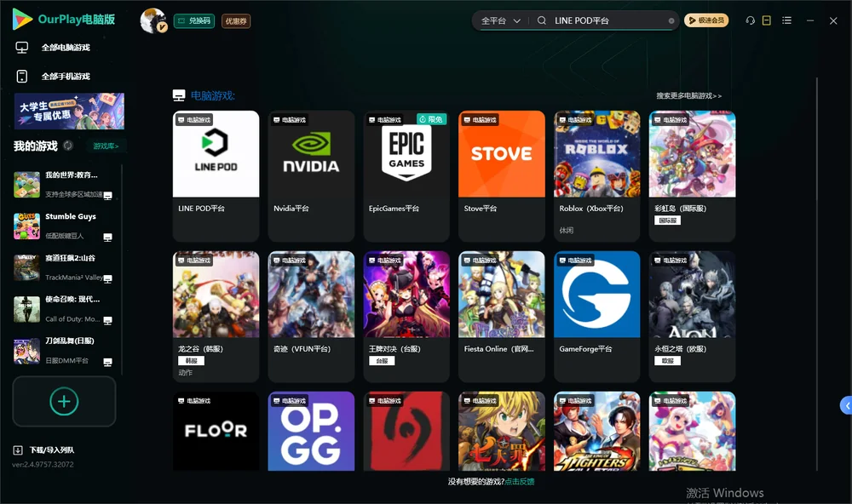Viewport: 852px width, 504px height.
Task: Select 赛道狂飙2:山谷 in my games
Action: [64, 267]
